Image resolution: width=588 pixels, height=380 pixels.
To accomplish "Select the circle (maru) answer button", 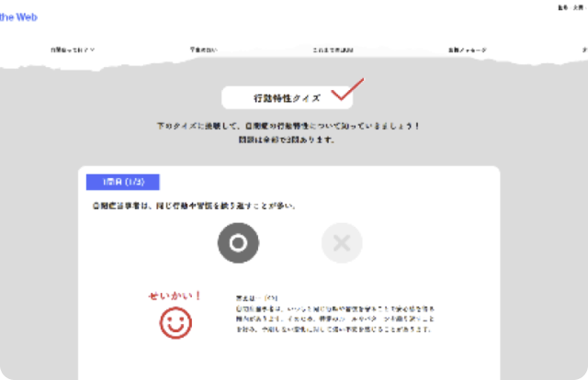I will [x=238, y=243].
